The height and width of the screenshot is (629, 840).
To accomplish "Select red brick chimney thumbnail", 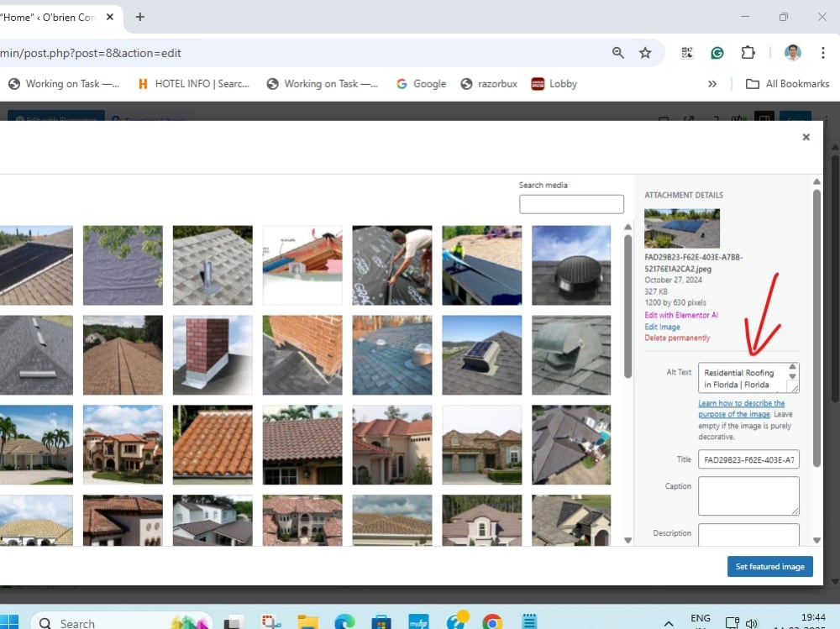I will [213, 355].
